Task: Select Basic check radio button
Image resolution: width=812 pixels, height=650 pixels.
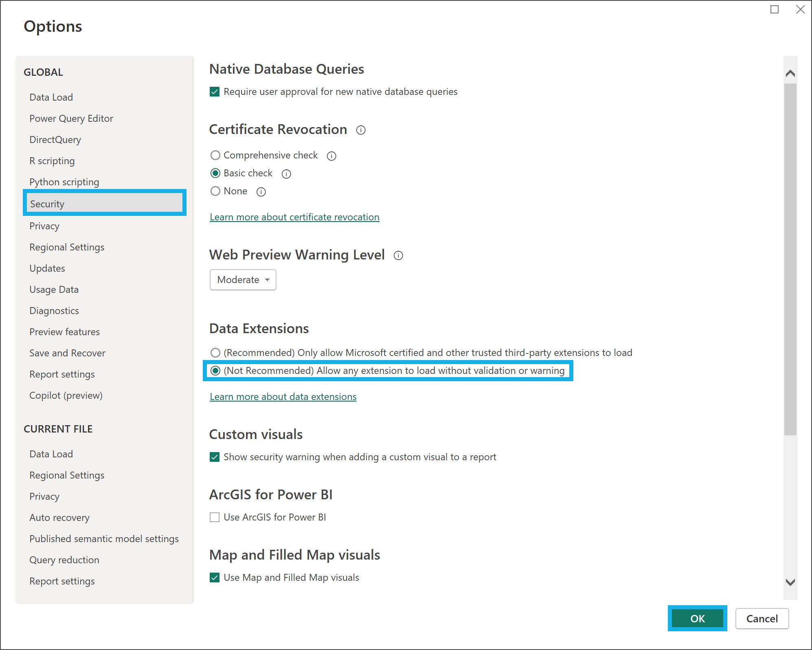Action: pyautogui.click(x=215, y=173)
